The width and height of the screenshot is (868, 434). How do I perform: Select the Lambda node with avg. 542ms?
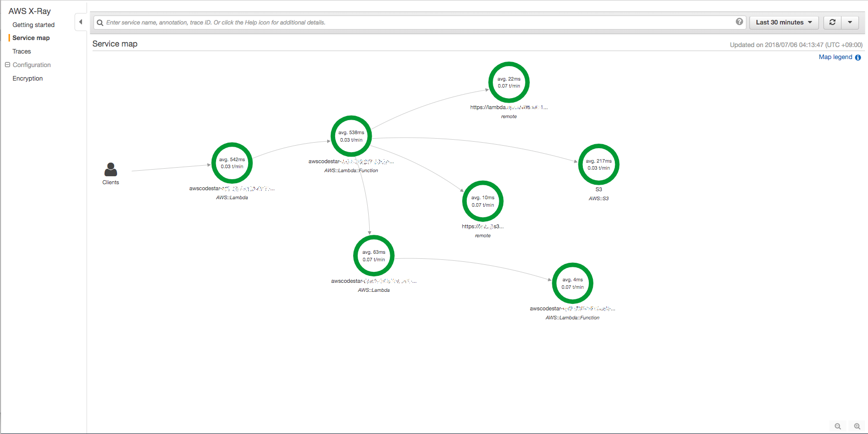(232, 163)
